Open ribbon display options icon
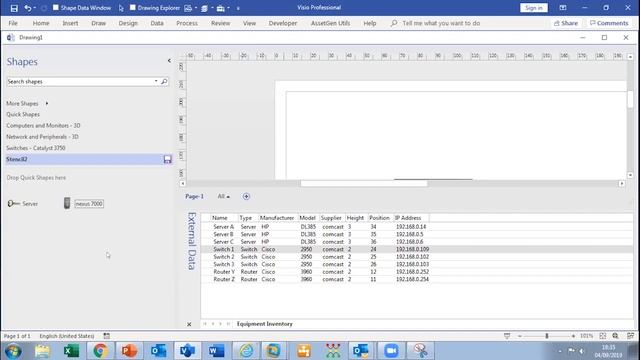The width and height of the screenshot is (640, 360). (x=563, y=8)
